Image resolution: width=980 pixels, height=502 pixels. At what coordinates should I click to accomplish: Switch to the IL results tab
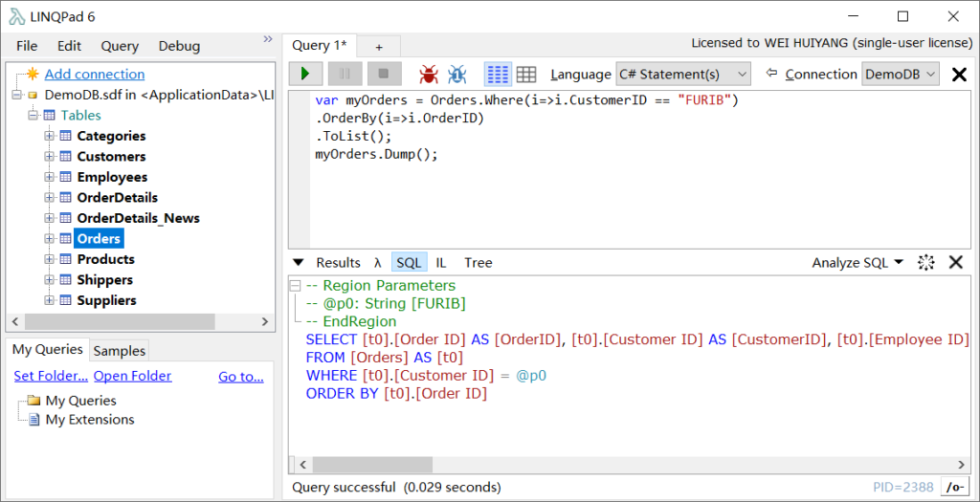[x=441, y=263]
